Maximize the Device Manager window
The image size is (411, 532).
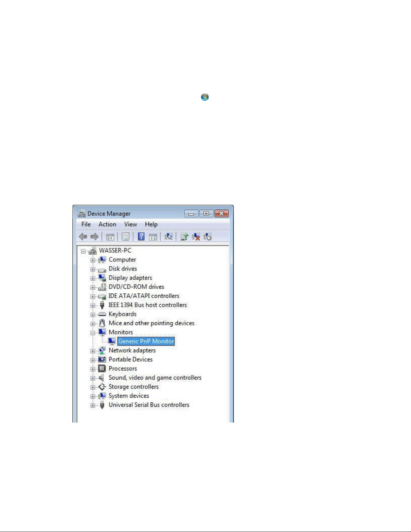click(206, 213)
